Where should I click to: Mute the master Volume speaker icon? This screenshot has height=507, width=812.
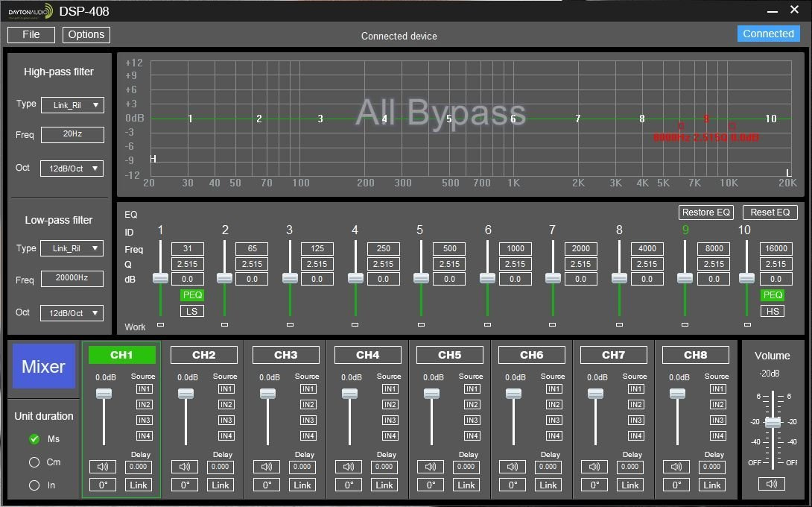(770, 483)
